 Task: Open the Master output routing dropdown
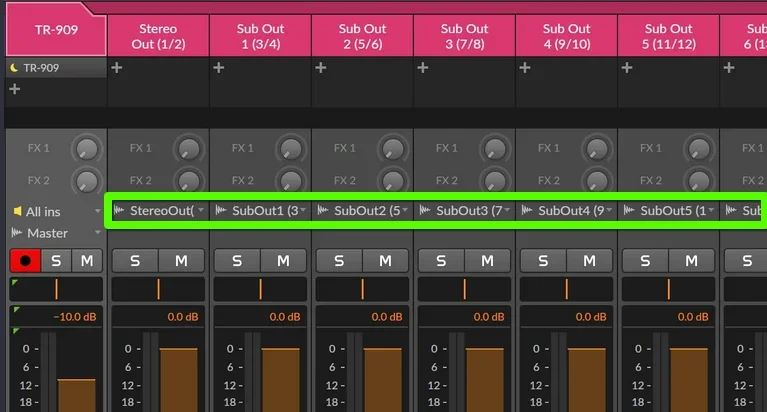coord(56,233)
